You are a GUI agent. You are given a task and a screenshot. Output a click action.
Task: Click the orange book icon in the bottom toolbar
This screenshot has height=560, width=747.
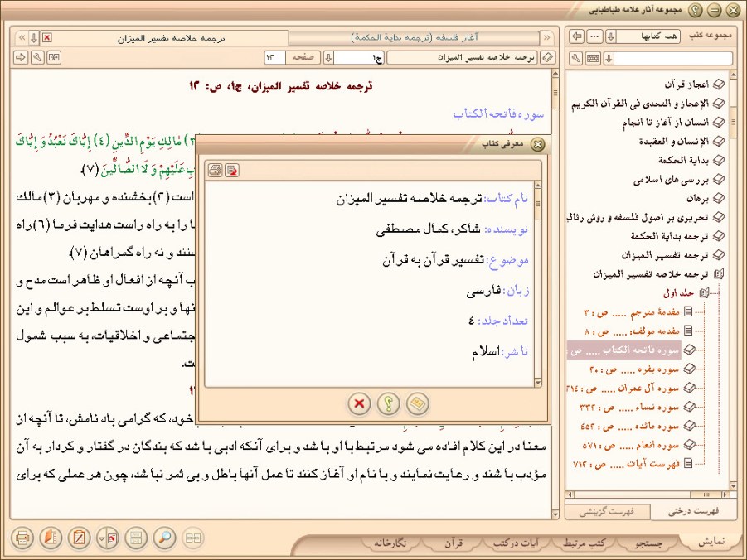click(x=51, y=538)
